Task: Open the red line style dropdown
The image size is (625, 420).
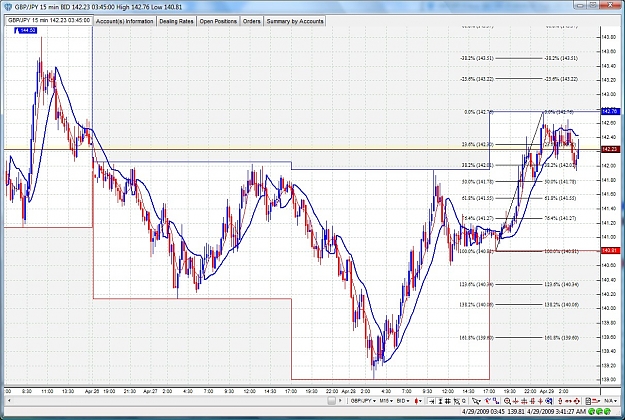Action: 596,401
